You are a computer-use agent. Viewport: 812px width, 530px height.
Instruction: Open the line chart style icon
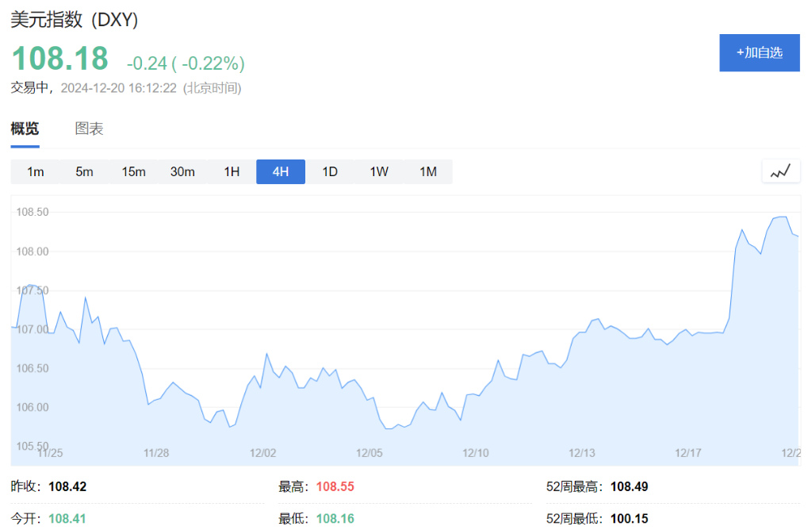pos(781,171)
